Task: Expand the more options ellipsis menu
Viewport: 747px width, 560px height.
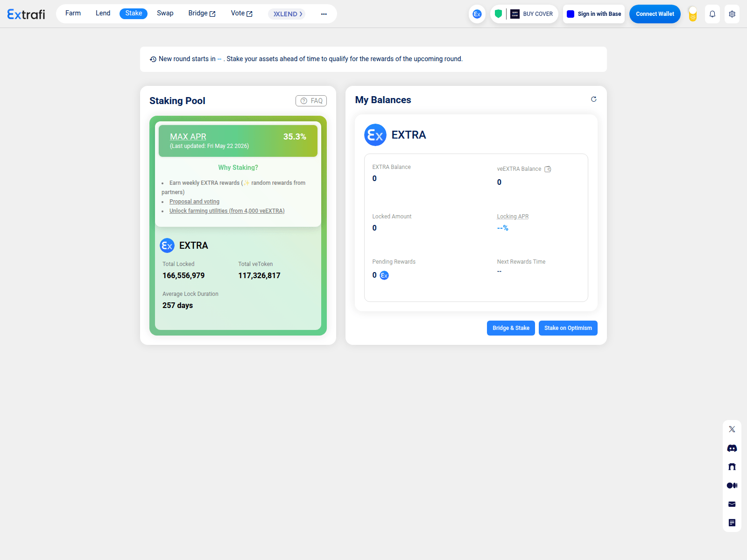Action: tap(324, 14)
